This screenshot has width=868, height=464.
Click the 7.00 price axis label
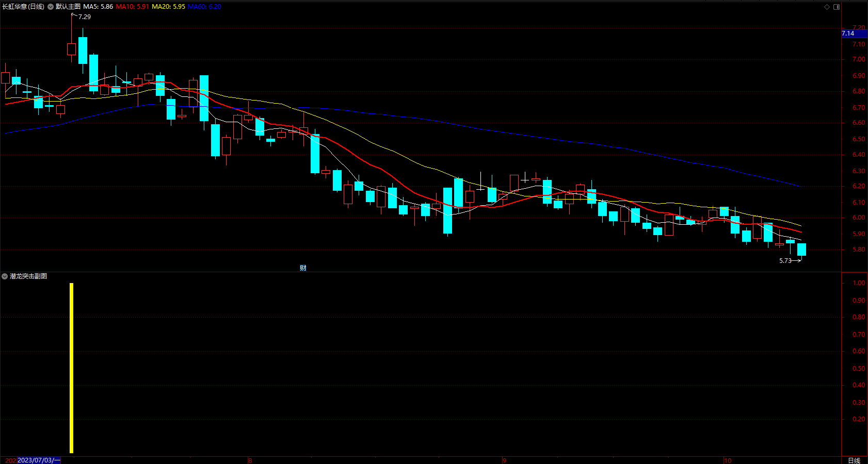point(859,59)
